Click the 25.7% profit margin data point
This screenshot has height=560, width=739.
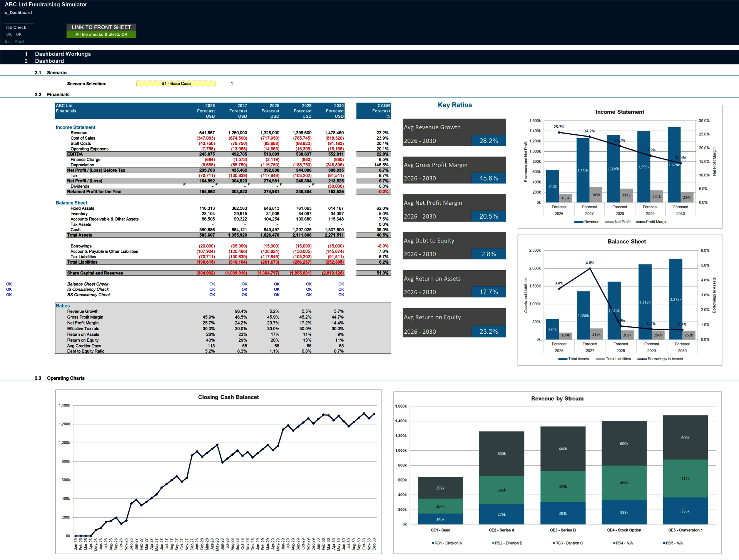559,132
